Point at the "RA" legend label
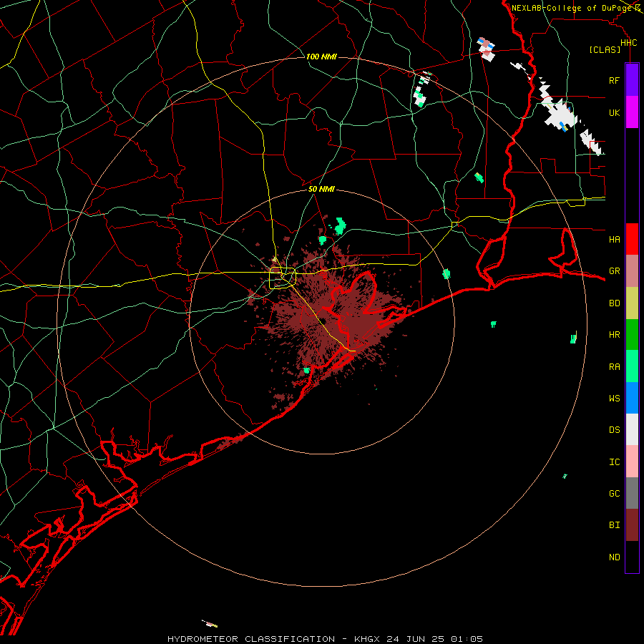644x644 pixels. (x=615, y=366)
